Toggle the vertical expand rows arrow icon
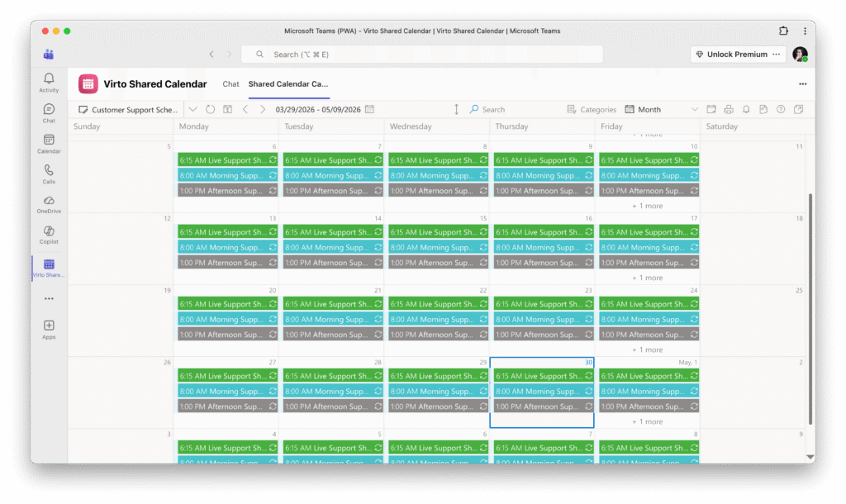This screenshot has width=846, height=504. point(456,109)
